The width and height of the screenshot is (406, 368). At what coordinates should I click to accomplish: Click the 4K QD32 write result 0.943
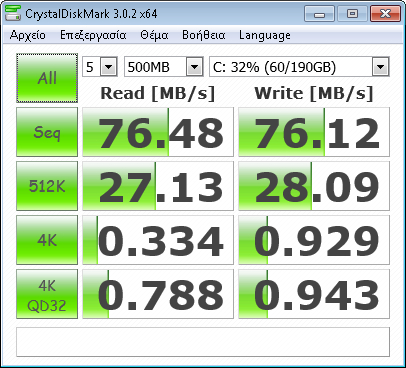(314, 294)
